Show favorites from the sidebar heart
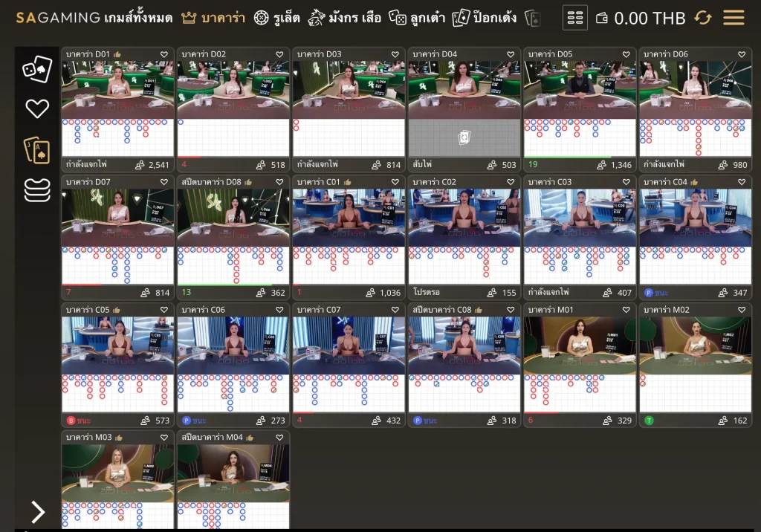The width and height of the screenshot is (761, 532). [x=37, y=109]
